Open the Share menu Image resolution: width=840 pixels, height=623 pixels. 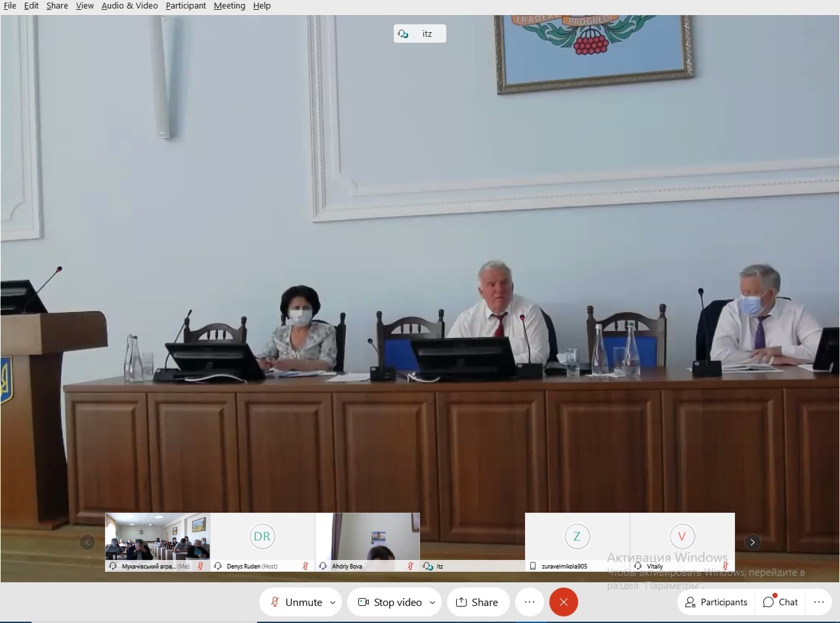57,5
